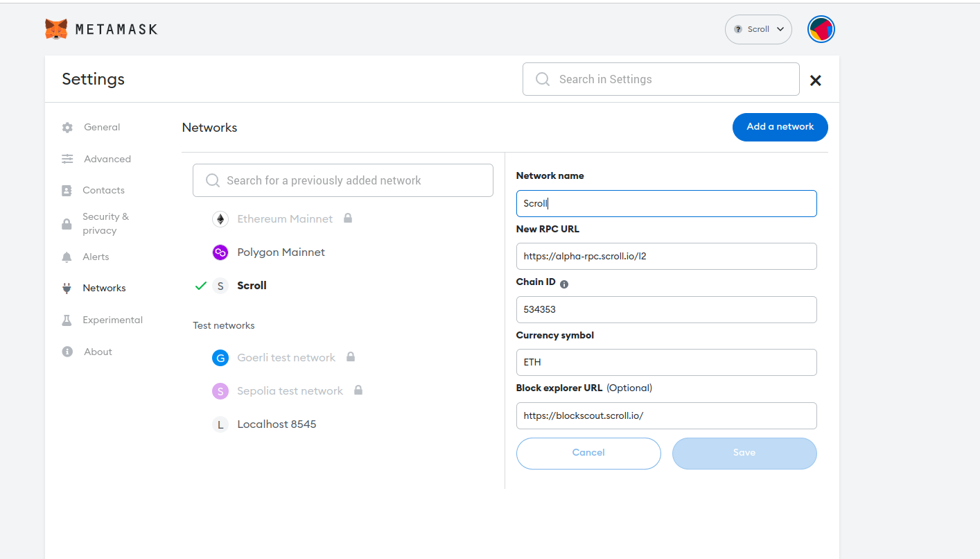This screenshot has width=980, height=559.
Task: Click into the Network name field
Action: tap(667, 203)
